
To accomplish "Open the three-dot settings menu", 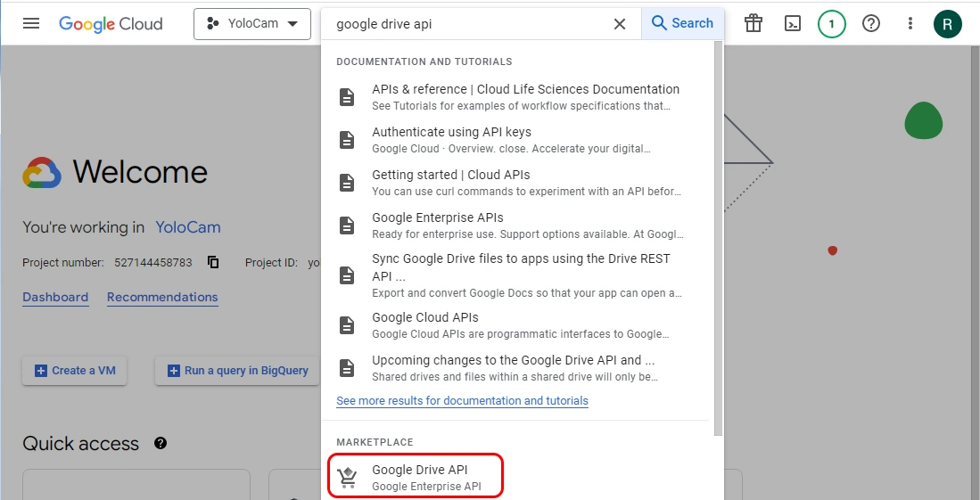I will click(x=910, y=24).
